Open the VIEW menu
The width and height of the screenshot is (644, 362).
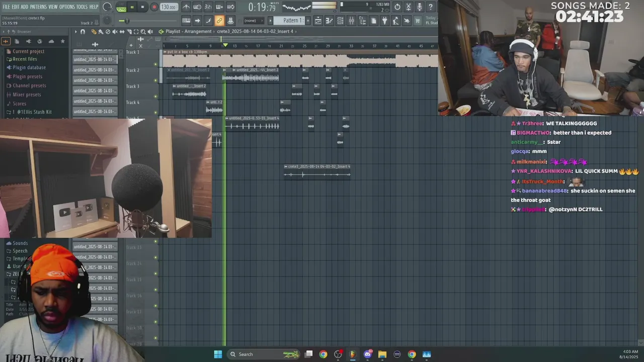tap(53, 7)
